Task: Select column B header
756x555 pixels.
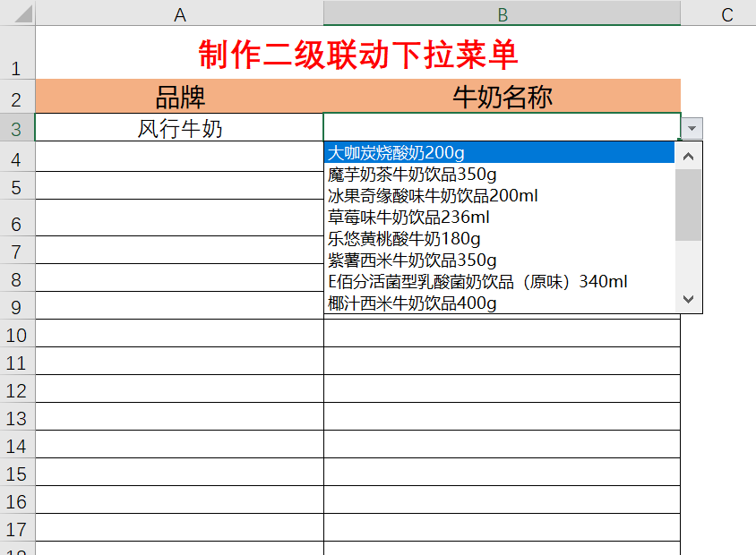Action: point(502,13)
